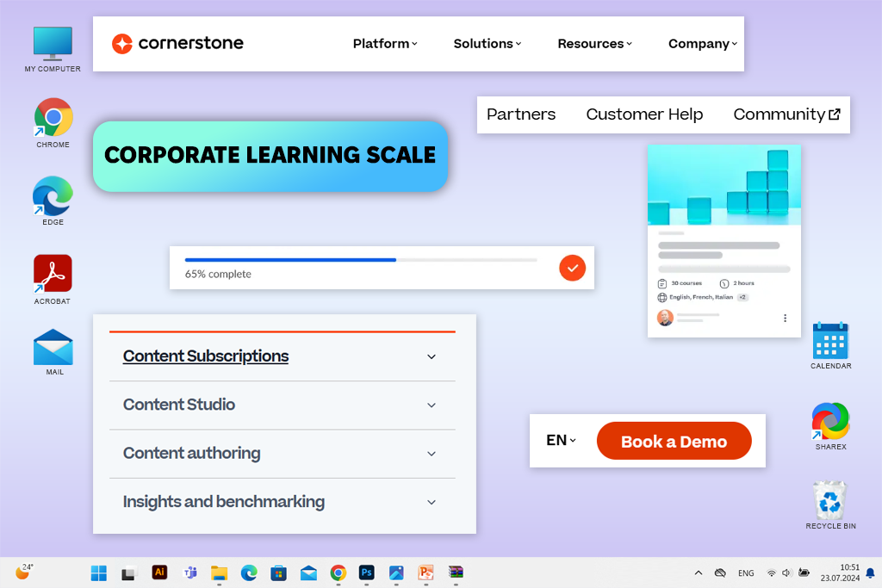The height and width of the screenshot is (588, 882).
Task: Show hidden tray icons chevron
Action: point(698,573)
